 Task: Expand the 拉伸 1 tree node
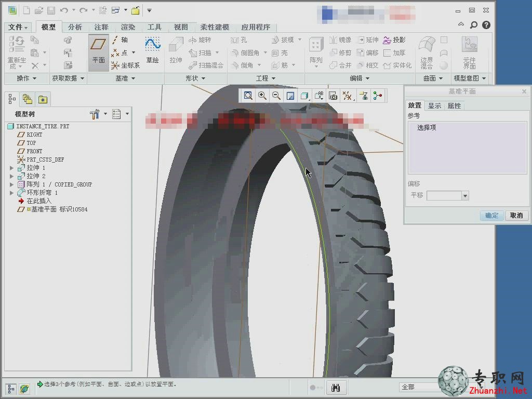12,168
